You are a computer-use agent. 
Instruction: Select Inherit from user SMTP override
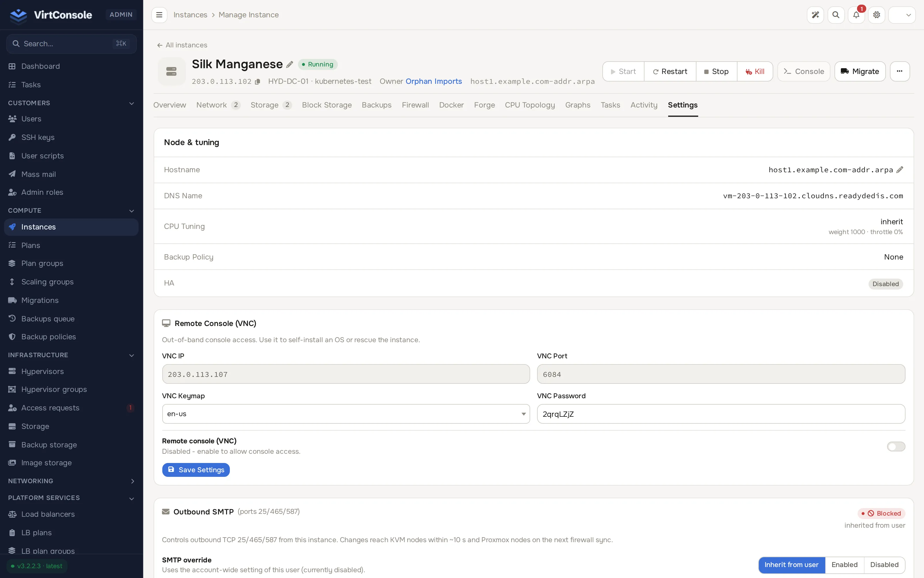[x=791, y=565]
